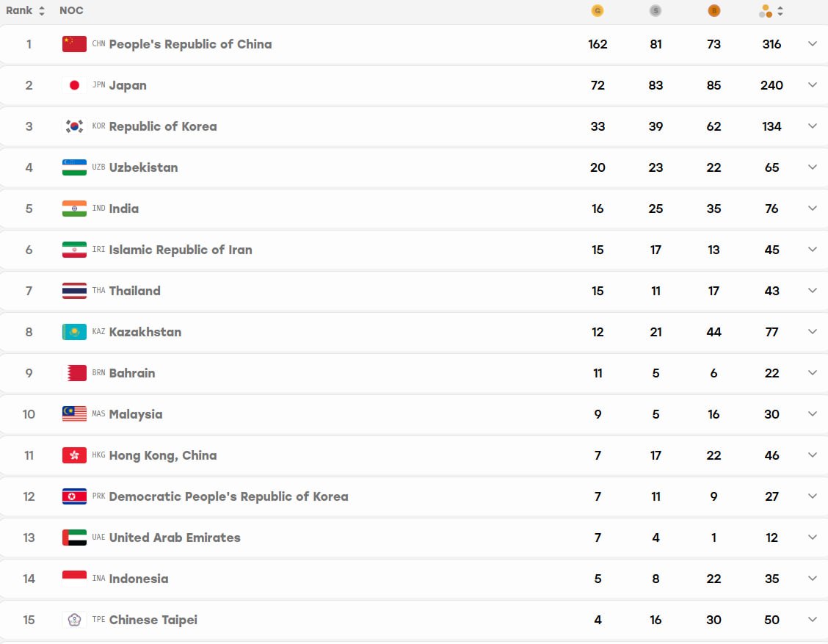The height and width of the screenshot is (644, 828).
Task: Click the gold medal column icon
Action: coord(598,10)
